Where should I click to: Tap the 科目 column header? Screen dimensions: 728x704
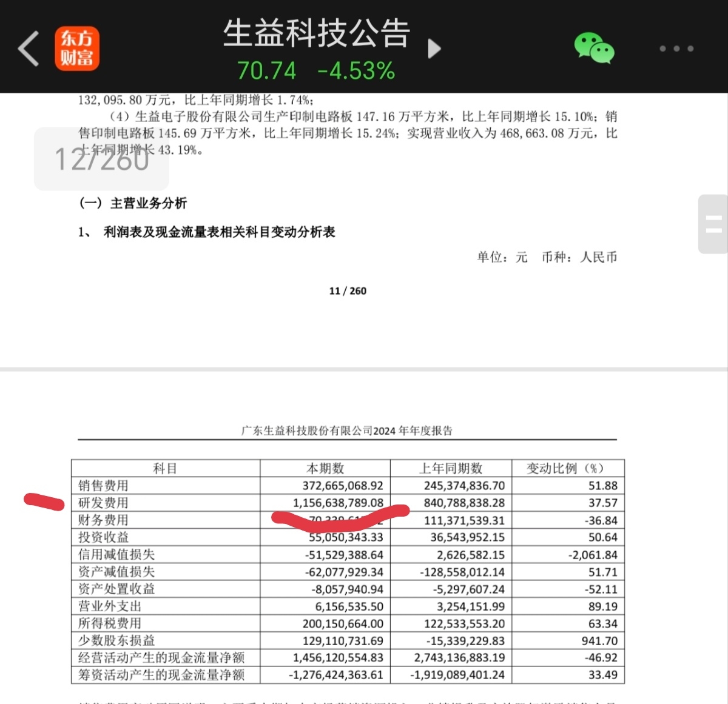pos(165,468)
